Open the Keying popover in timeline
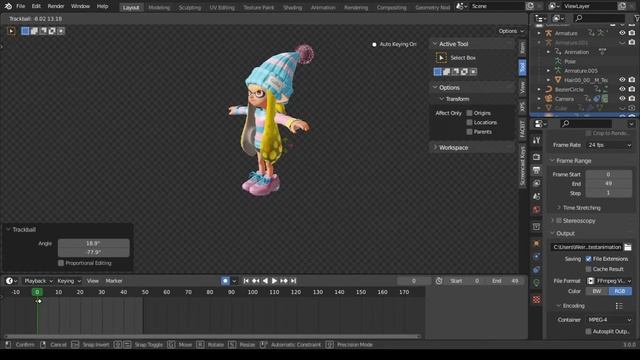The width and height of the screenshot is (640, 360). point(69,281)
